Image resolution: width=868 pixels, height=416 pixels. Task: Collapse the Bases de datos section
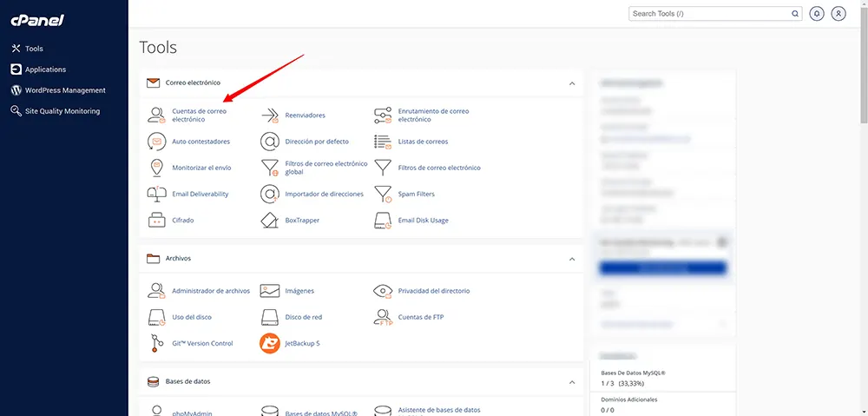pos(572,381)
